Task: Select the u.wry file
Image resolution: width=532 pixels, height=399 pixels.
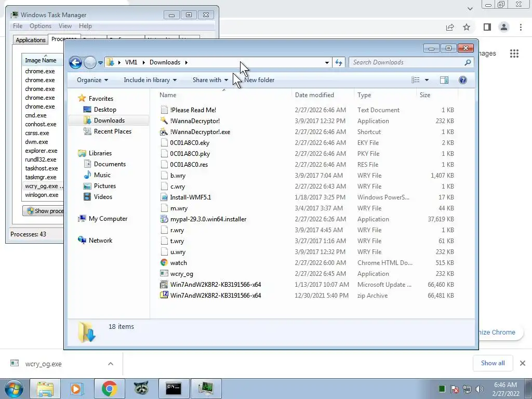Action: pyautogui.click(x=178, y=252)
